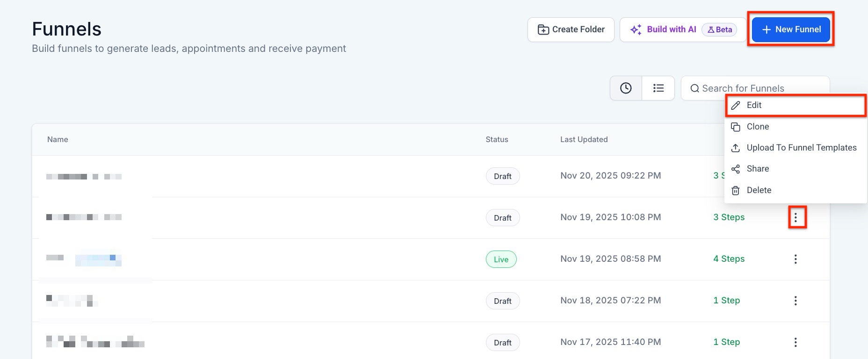Click 1 Step link for Nov 18 funnel
This screenshot has height=359, width=868.
726,301
